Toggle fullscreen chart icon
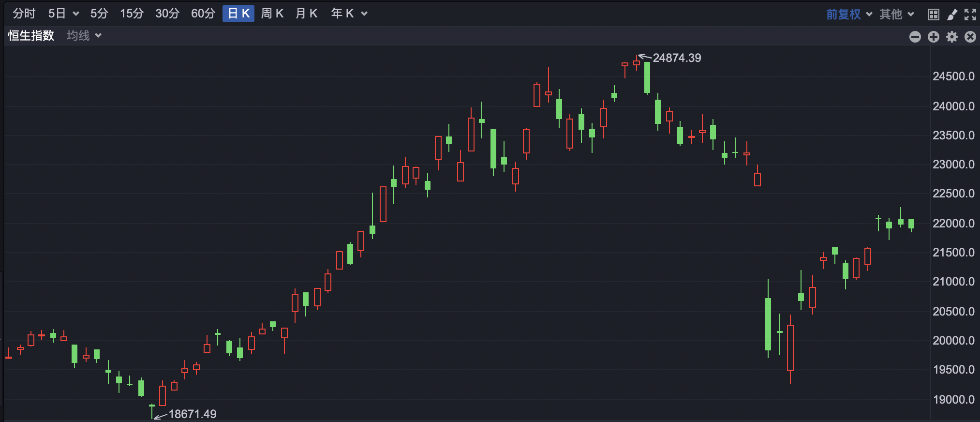Viewport: 980px width, 422px height. coord(970,15)
